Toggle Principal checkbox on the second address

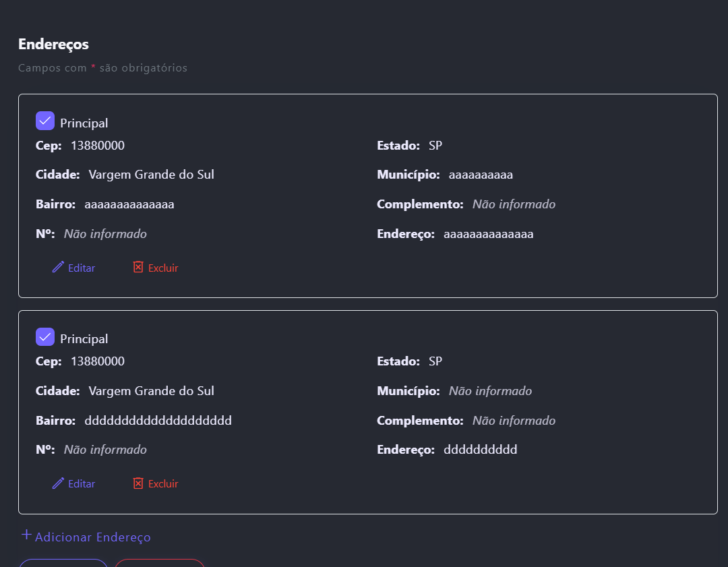coord(45,337)
